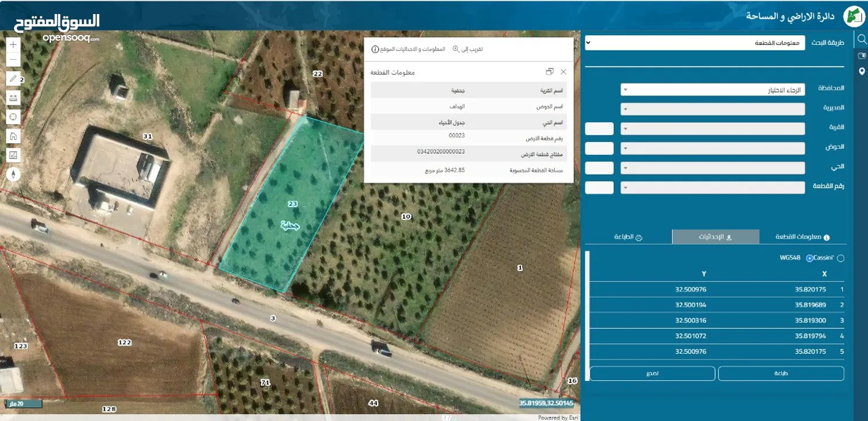Switch to the coordinates (الإحداثيات) tab

pyautogui.click(x=716, y=237)
